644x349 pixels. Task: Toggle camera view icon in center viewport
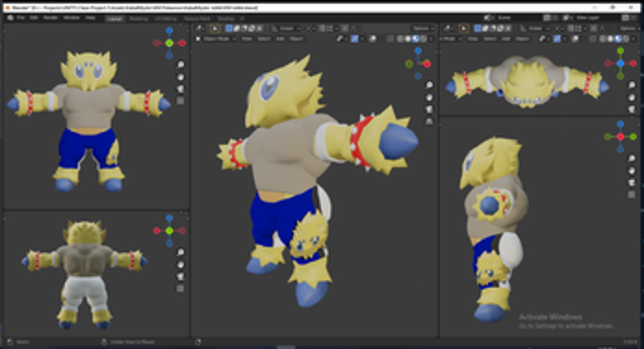click(429, 110)
